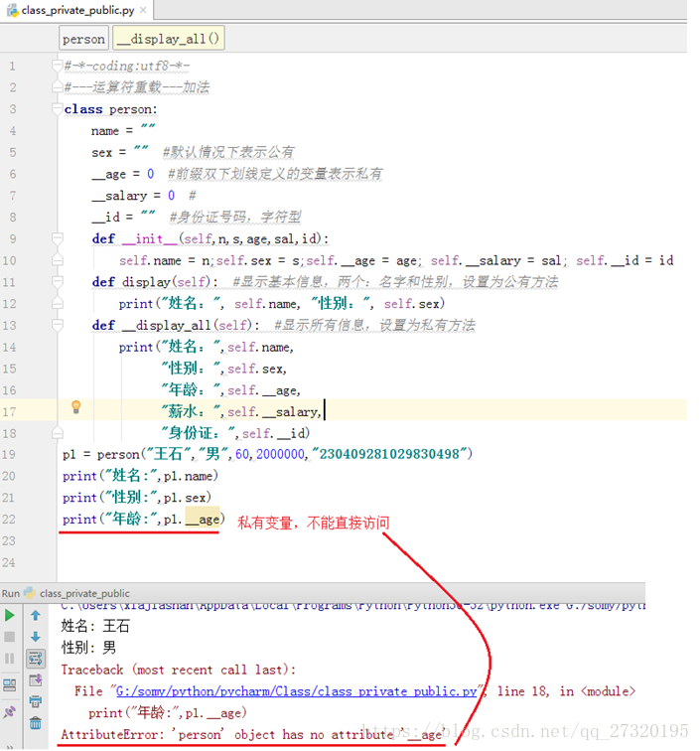
Task: Click 'class person:' on line 3
Action: click(110, 109)
